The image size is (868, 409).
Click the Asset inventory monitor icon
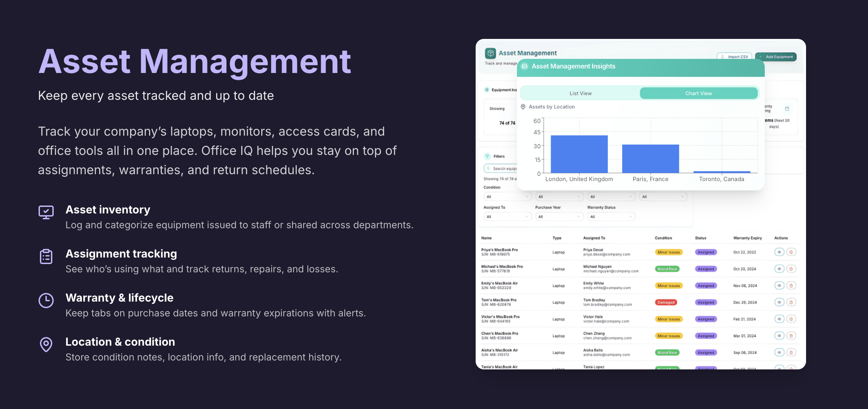pyautogui.click(x=46, y=212)
